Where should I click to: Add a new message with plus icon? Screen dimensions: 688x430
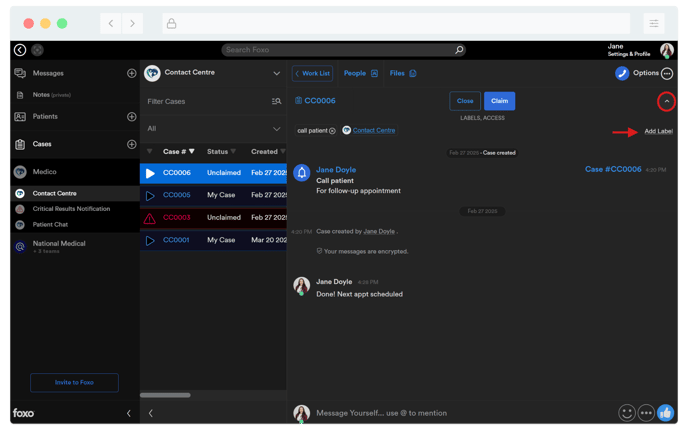tap(131, 73)
